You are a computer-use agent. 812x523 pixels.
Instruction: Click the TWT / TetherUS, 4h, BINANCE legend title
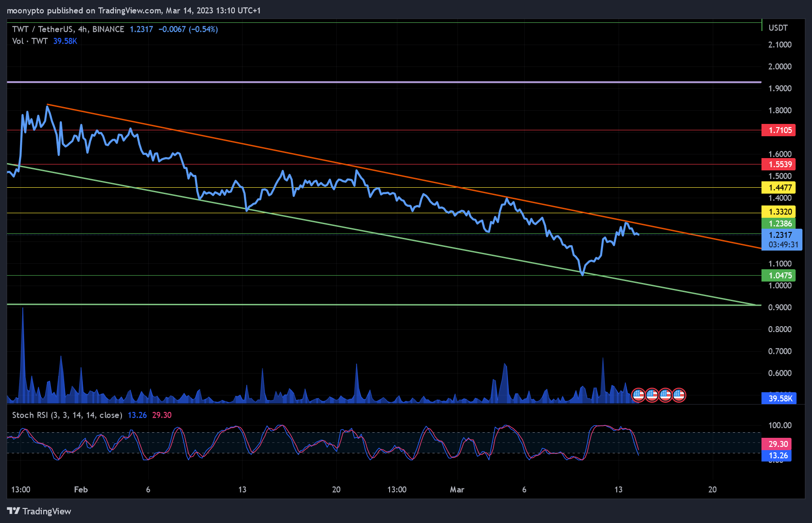68,29
